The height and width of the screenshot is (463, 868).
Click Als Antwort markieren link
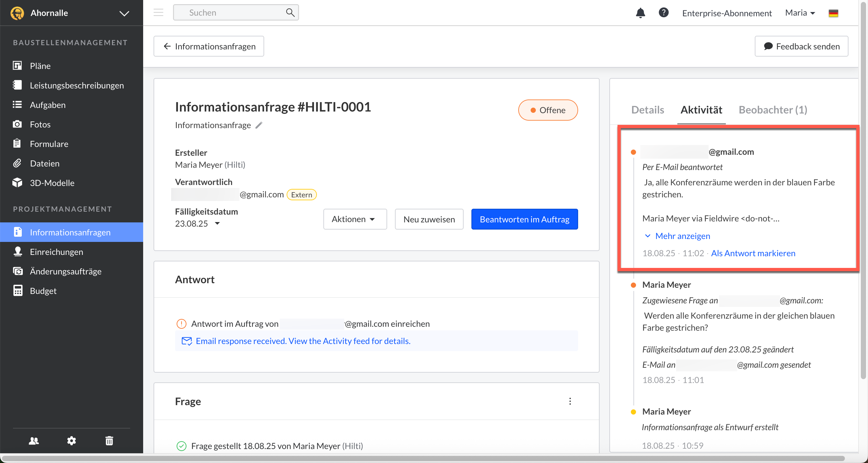coord(753,253)
